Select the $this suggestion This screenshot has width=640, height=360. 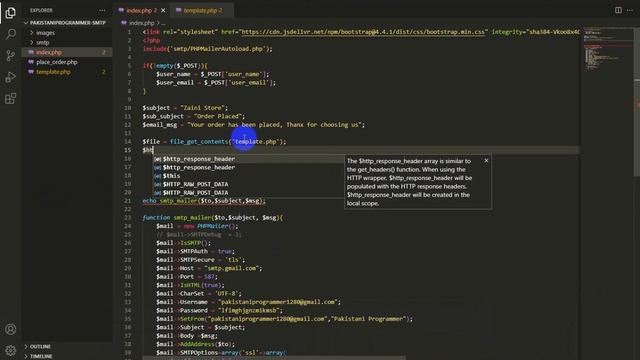(249, 176)
